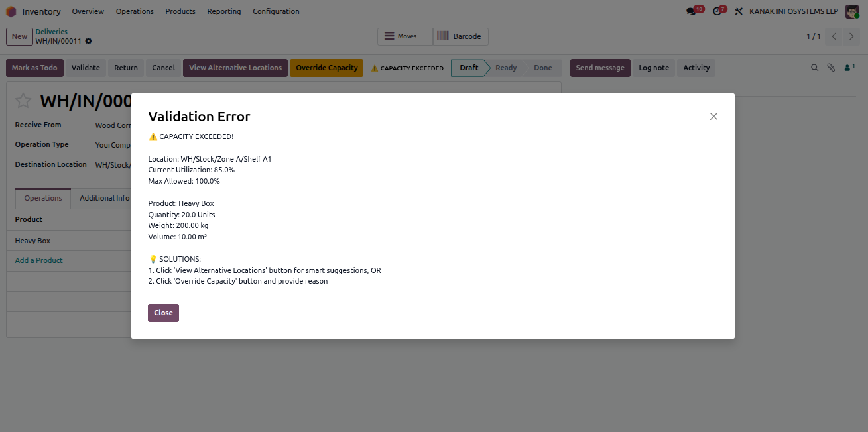Open the Inventory app home icon
The image size is (868, 432).
(x=11, y=11)
